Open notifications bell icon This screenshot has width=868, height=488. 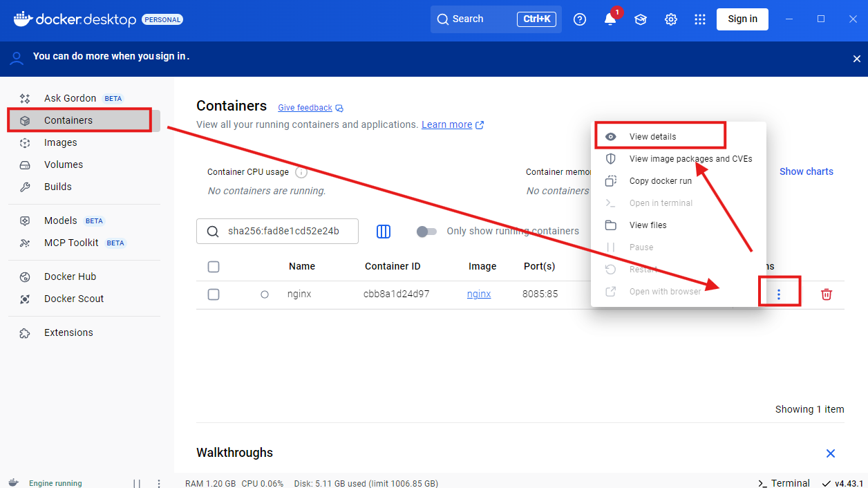coord(610,19)
